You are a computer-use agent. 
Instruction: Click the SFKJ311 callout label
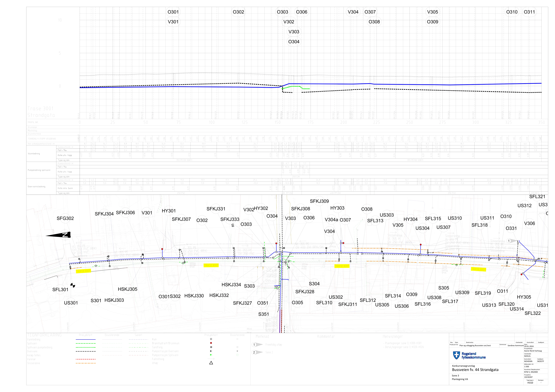click(348, 304)
